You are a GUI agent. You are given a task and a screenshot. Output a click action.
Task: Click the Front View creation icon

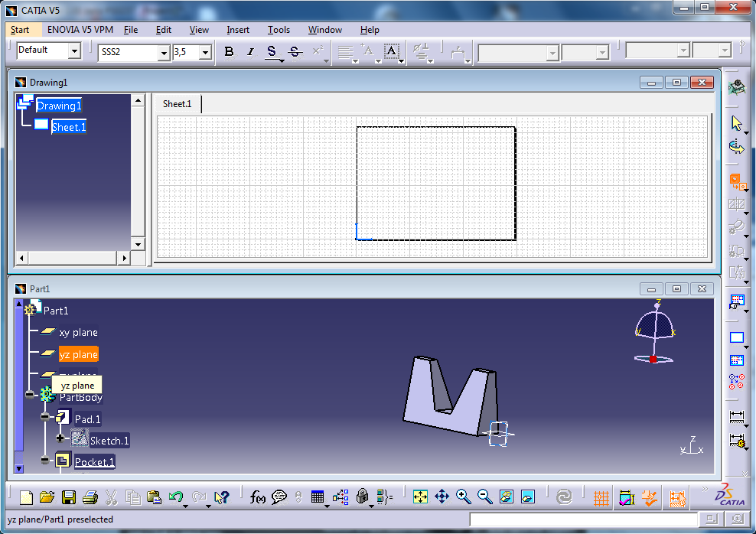(737, 183)
